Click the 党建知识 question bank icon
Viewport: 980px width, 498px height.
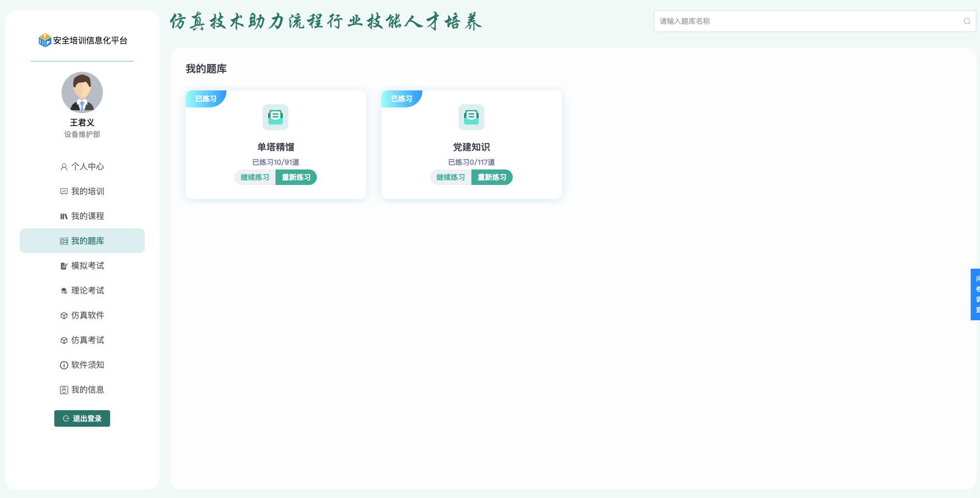tap(471, 117)
